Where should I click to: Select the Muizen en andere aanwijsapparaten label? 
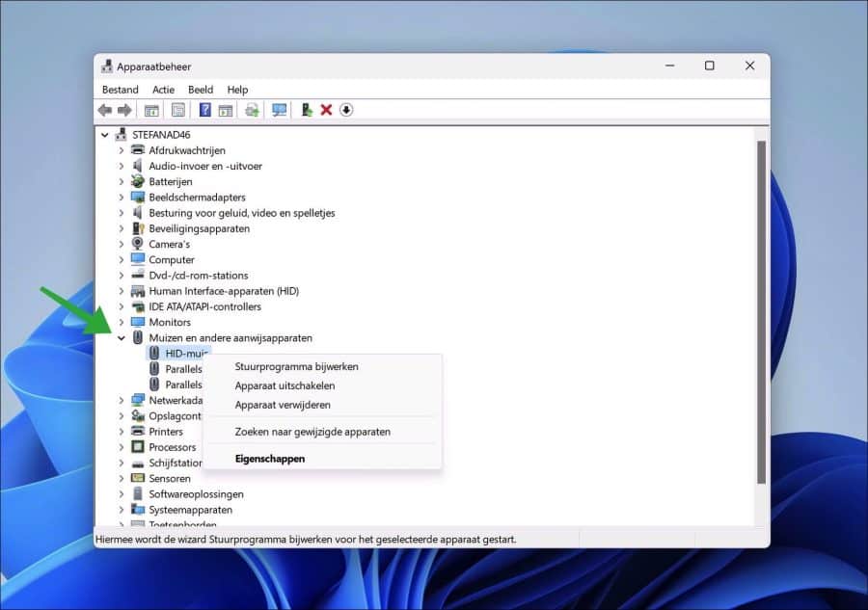231,338
